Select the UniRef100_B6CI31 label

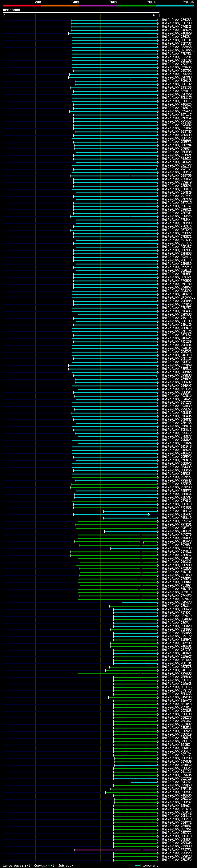coord(177,40)
